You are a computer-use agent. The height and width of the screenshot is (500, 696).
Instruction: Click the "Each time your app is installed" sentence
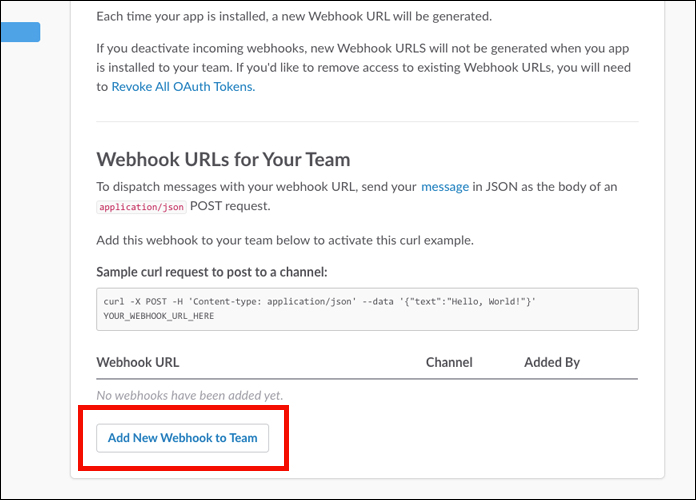pyautogui.click(x=294, y=17)
